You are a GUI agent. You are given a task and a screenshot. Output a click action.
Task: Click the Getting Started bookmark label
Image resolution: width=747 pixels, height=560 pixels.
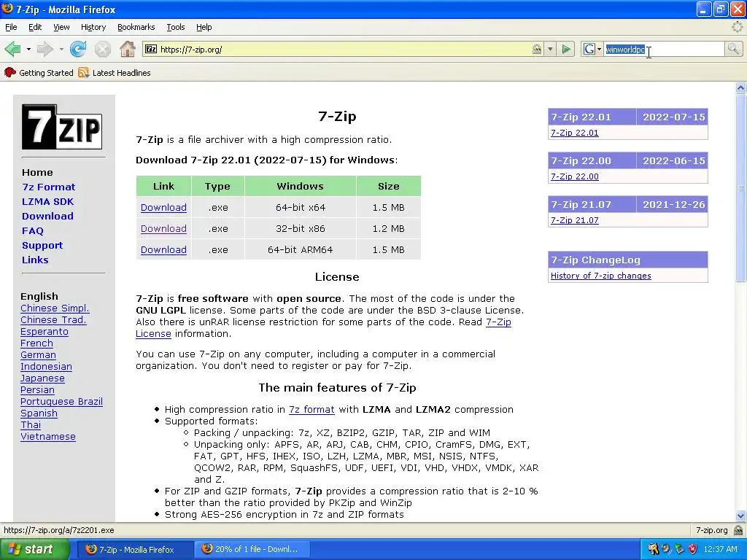(x=46, y=72)
